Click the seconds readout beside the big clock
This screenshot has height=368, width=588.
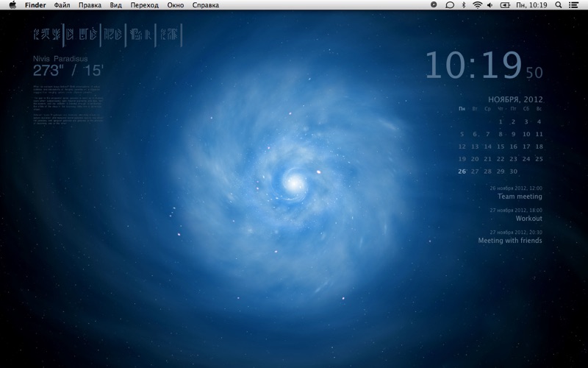tap(534, 72)
